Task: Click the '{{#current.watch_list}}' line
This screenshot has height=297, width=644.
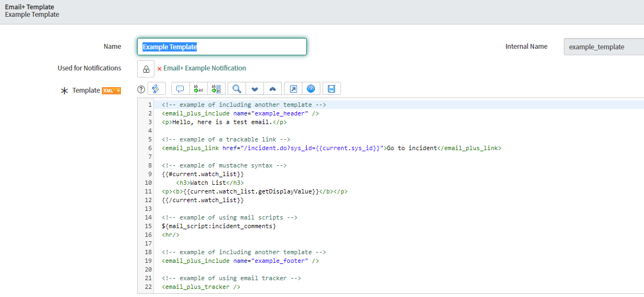Action: 203,174
